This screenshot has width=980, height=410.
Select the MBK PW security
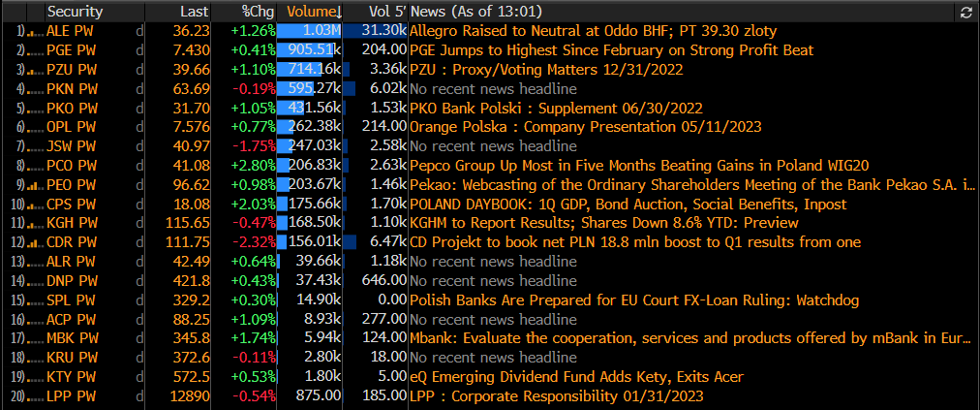pos(72,339)
